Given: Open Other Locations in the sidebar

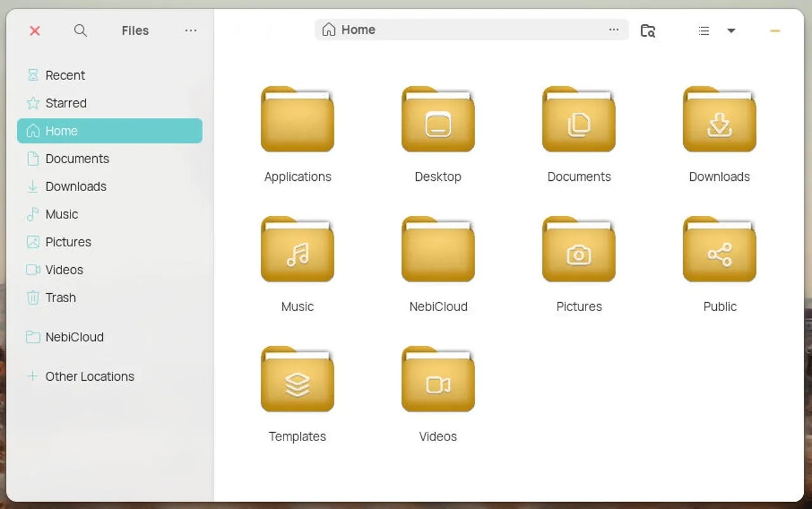Looking at the screenshot, I should pos(89,376).
